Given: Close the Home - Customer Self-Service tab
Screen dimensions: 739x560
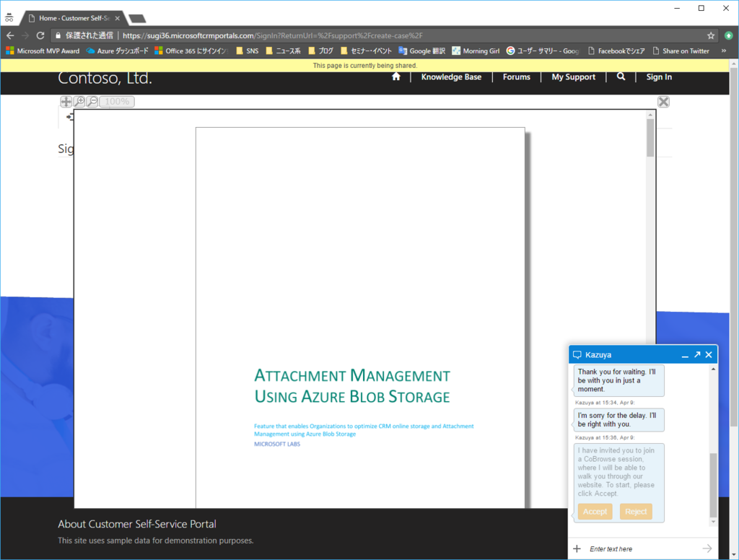Looking at the screenshot, I should pos(118,18).
